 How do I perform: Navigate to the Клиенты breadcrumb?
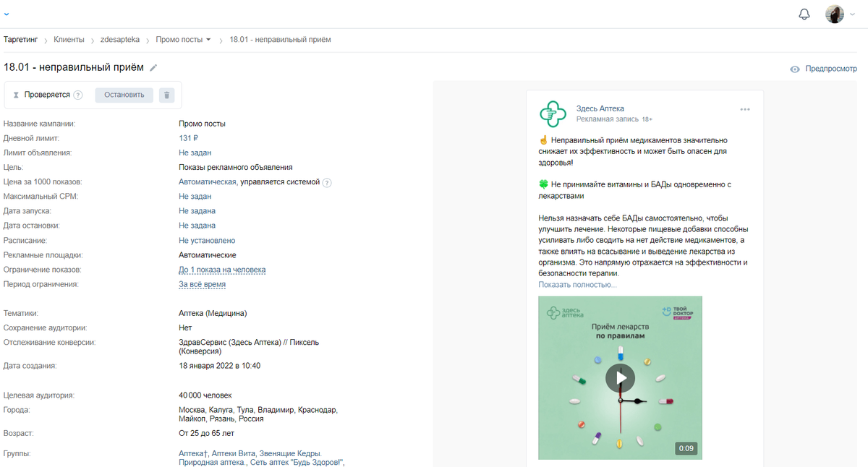pos(68,39)
